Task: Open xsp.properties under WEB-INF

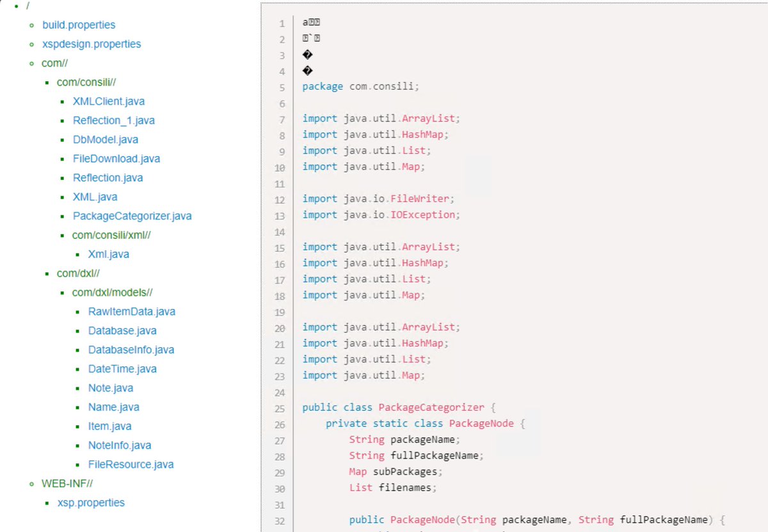Action: (91, 503)
